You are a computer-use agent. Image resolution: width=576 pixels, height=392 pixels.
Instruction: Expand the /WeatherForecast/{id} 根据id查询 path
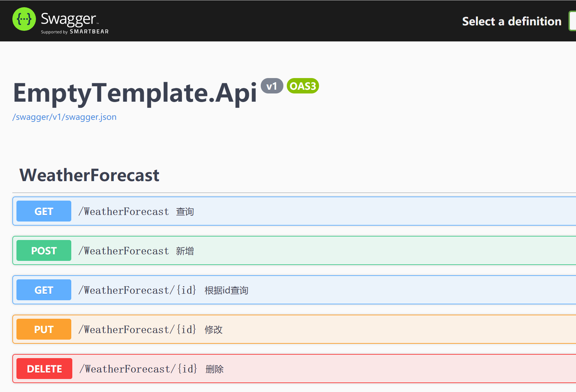click(137, 290)
